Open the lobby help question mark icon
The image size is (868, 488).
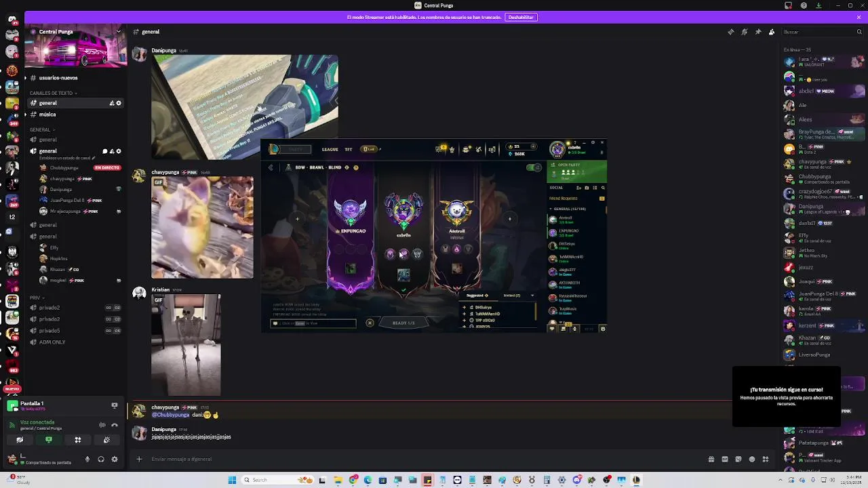[x=356, y=167]
